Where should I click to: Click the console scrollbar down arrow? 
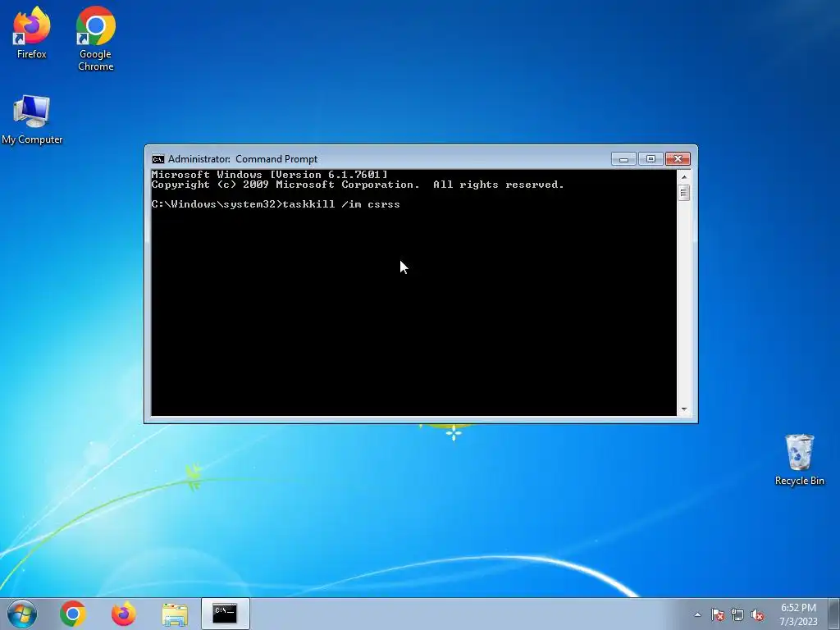pyautogui.click(x=683, y=409)
